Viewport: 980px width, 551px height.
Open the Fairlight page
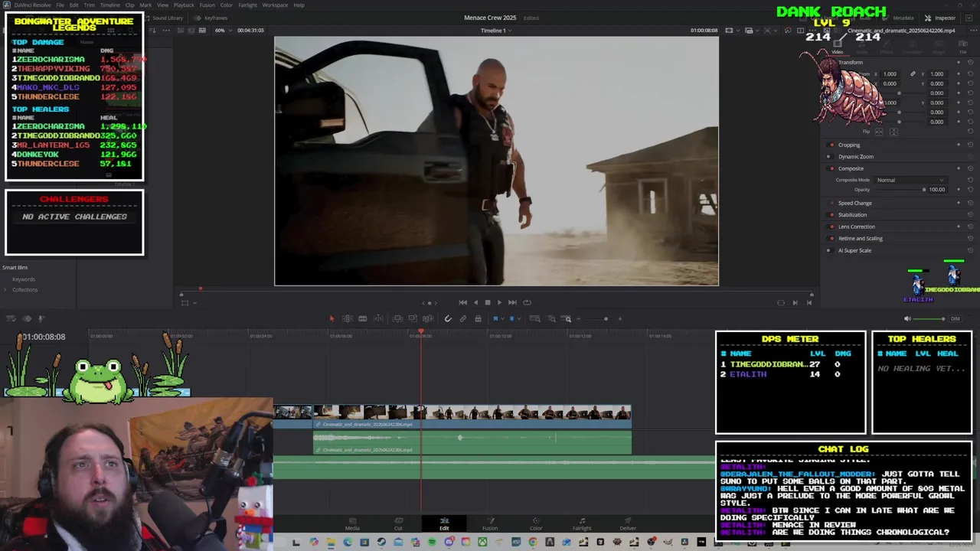tap(582, 524)
